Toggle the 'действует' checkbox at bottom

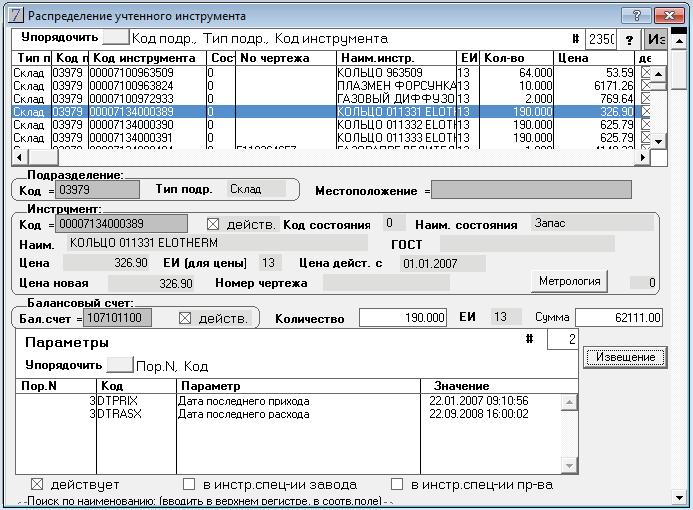[37, 485]
